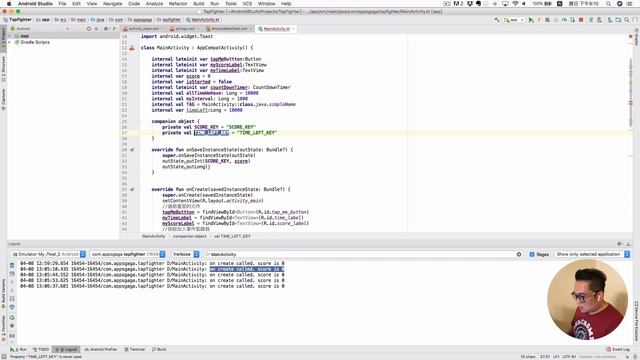Clear logcat with trash icon
Viewport: 640px width, 360px height.
click(x=12, y=265)
